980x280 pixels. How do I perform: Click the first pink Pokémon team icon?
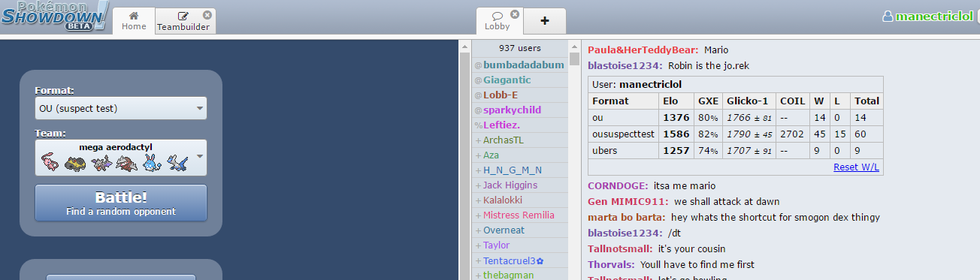pos(50,162)
